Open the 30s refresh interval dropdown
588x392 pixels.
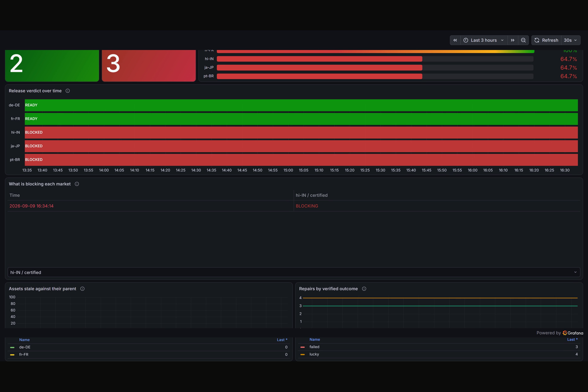point(571,40)
